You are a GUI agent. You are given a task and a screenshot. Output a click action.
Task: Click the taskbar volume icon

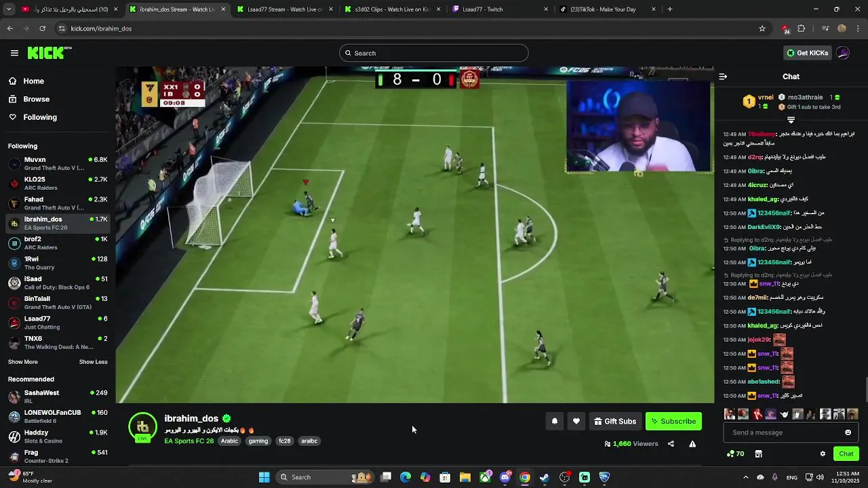tap(820, 477)
